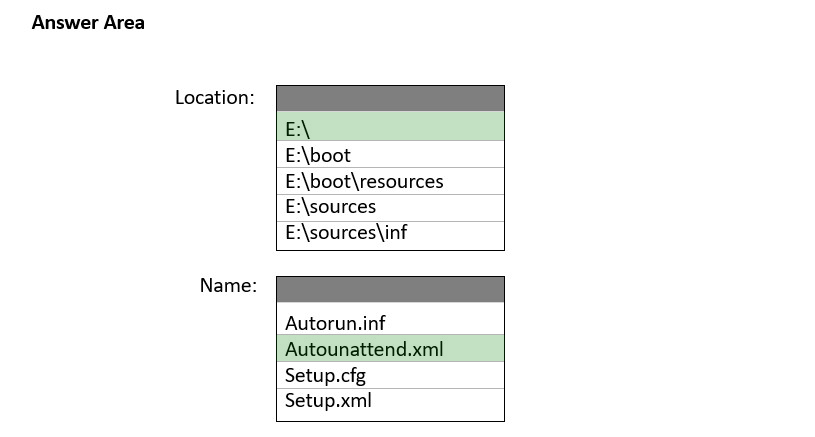Click the Answer Area heading

click(x=88, y=23)
